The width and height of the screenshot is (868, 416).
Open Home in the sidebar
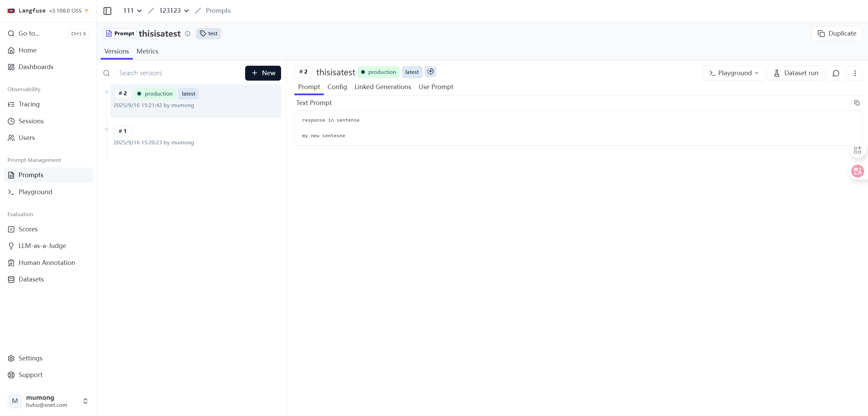[x=48, y=50]
